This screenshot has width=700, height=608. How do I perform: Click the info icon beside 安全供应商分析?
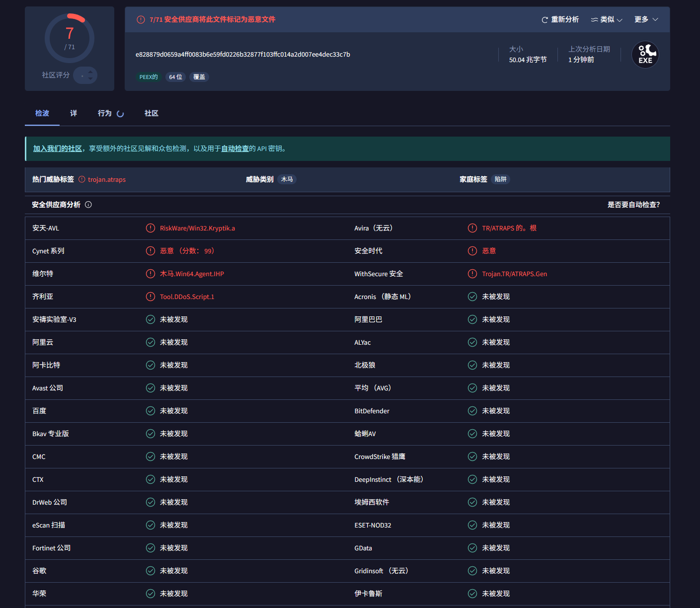coord(88,205)
